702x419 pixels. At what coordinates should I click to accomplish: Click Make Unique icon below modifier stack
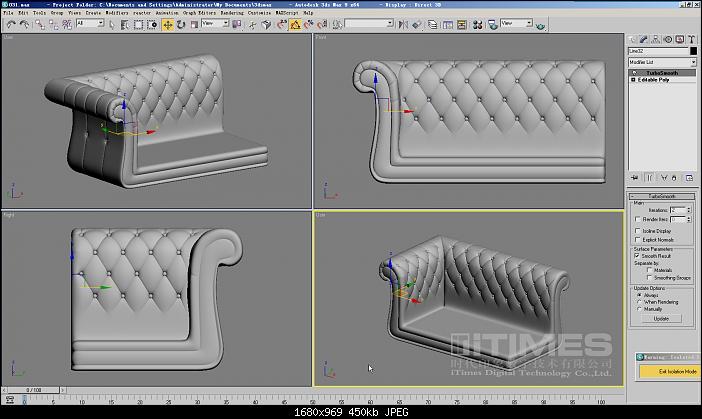click(x=664, y=178)
